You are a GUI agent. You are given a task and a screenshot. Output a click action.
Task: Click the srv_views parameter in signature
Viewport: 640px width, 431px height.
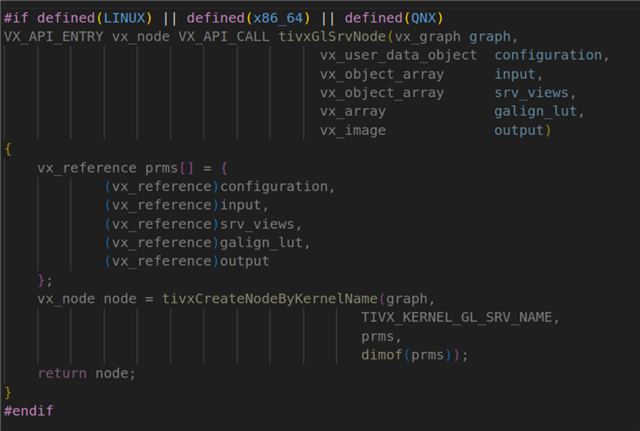pos(531,93)
